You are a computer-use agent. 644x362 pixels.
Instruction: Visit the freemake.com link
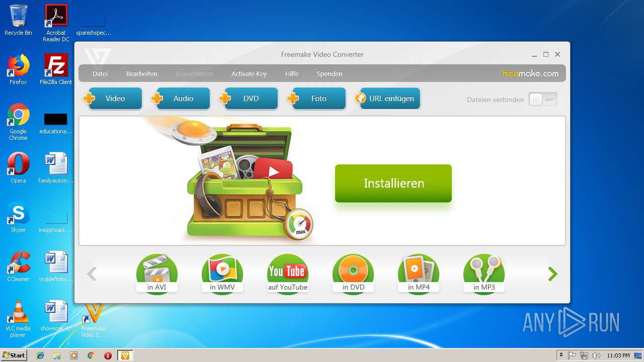click(x=530, y=73)
